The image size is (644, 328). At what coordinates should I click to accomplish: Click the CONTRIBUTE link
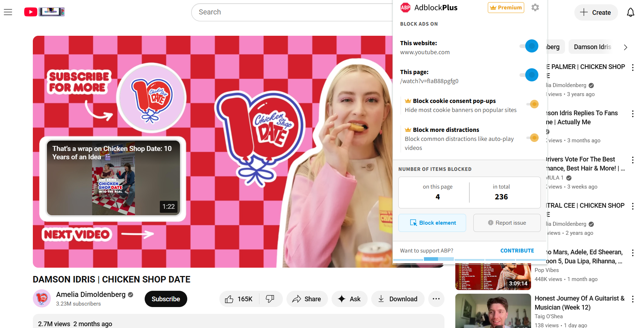click(517, 251)
